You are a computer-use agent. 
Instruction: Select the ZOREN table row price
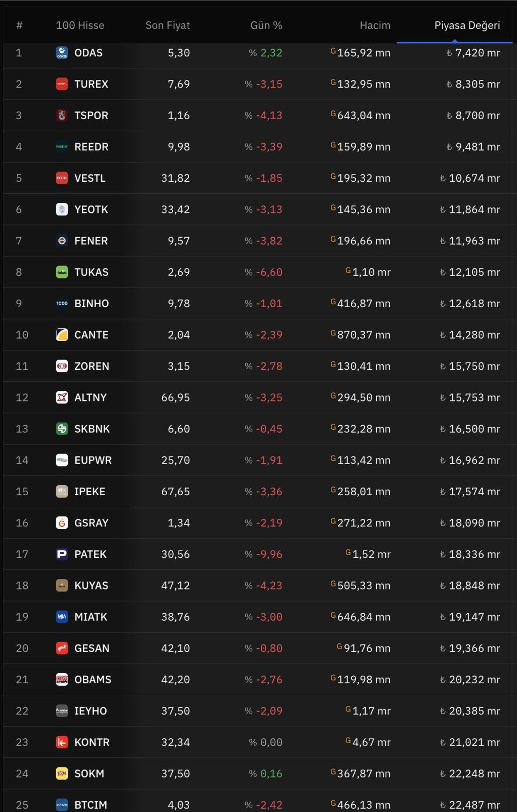179,366
